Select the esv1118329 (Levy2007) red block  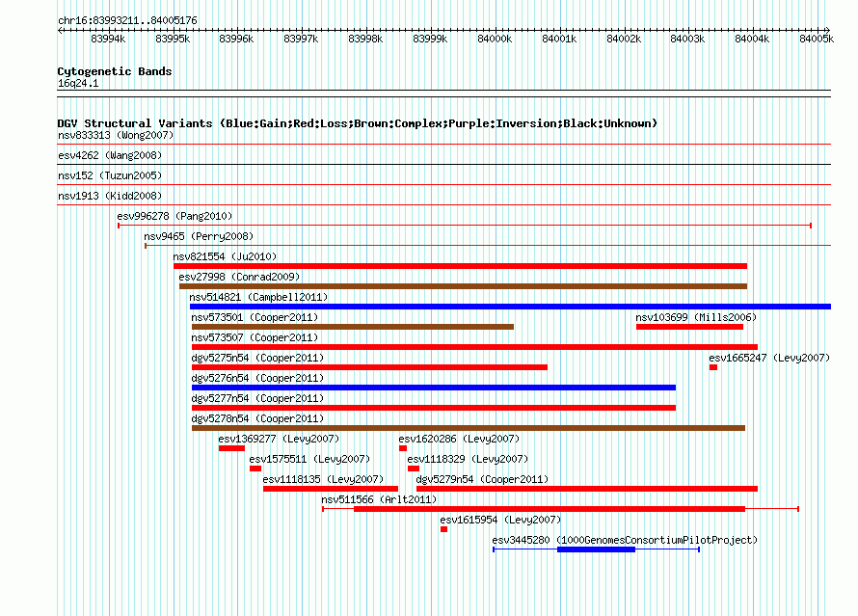(x=414, y=469)
